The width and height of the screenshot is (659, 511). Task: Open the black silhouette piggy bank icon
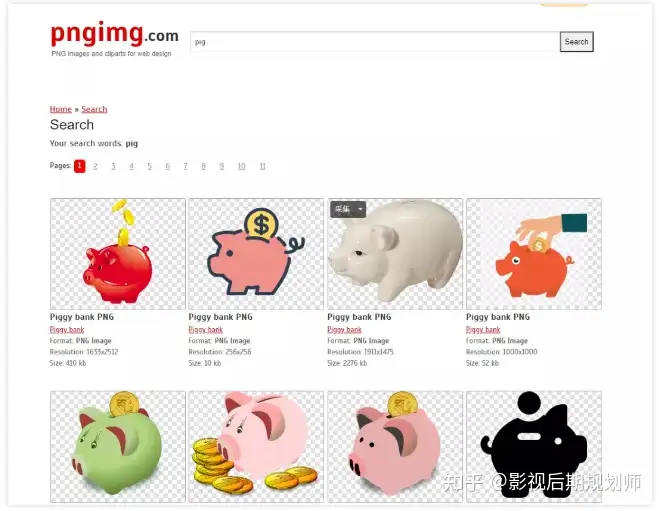point(534,446)
